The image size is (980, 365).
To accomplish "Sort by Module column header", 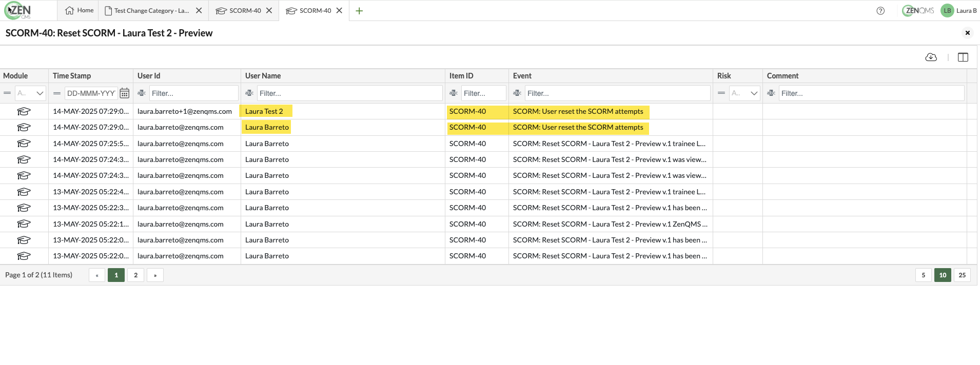I will point(15,76).
